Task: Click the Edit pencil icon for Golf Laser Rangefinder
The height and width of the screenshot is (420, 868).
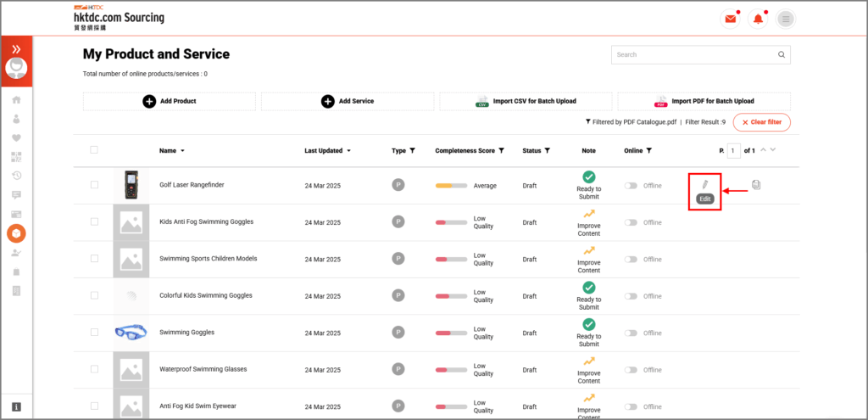Action: pos(704,184)
